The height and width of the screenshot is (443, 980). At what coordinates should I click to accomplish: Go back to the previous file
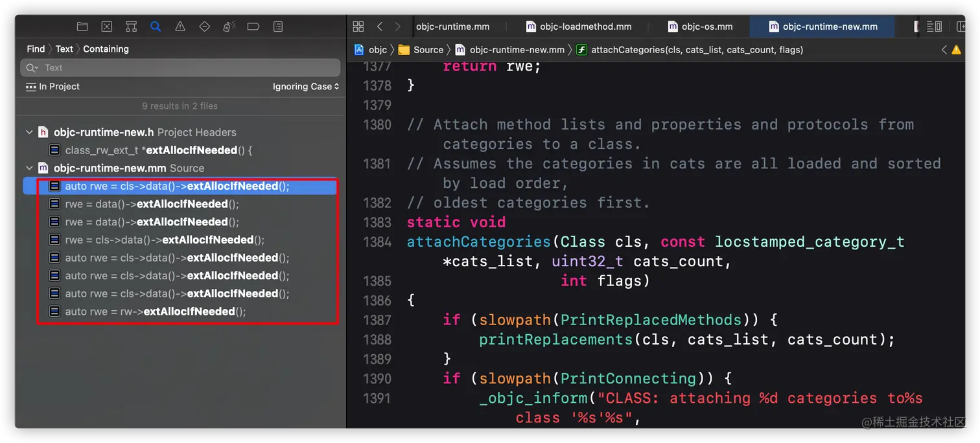[x=380, y=27]
